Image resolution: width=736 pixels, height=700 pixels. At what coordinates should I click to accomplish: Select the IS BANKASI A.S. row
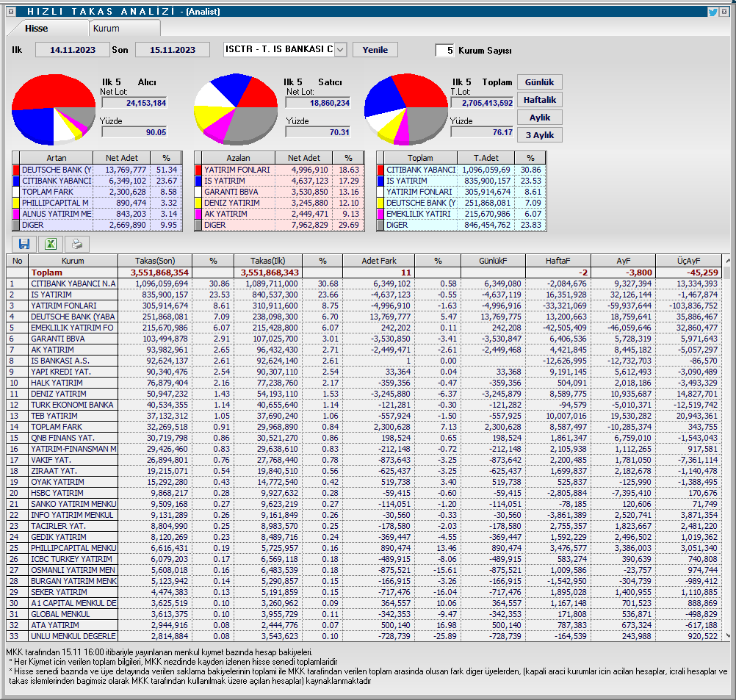click(364, 361)
